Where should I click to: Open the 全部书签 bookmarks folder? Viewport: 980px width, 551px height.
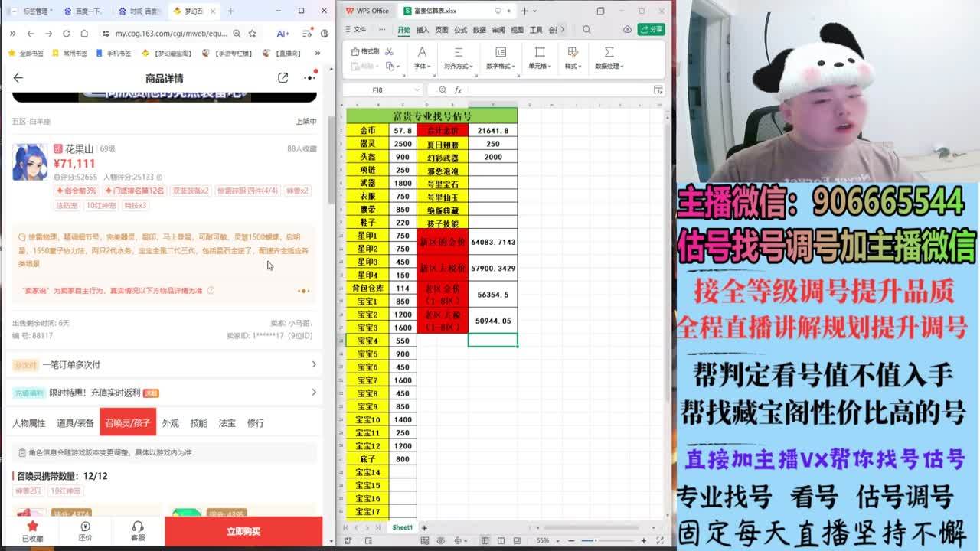[26, 54]
